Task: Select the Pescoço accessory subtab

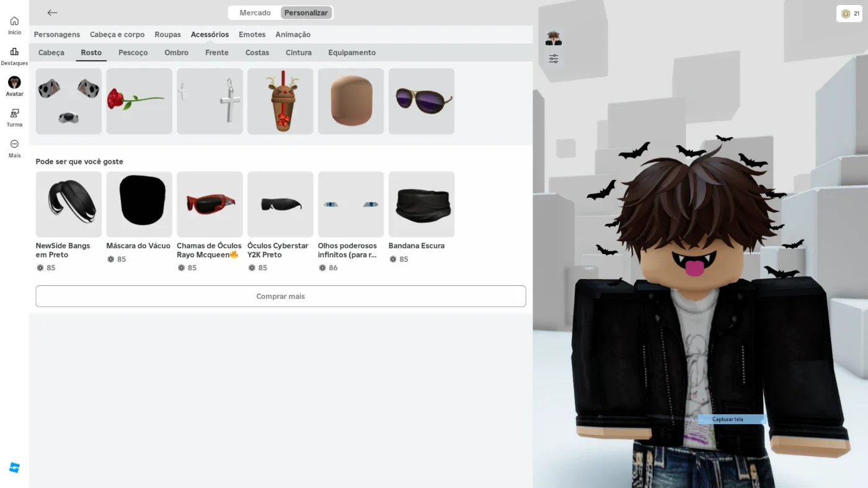Action: tap(133, 53)
